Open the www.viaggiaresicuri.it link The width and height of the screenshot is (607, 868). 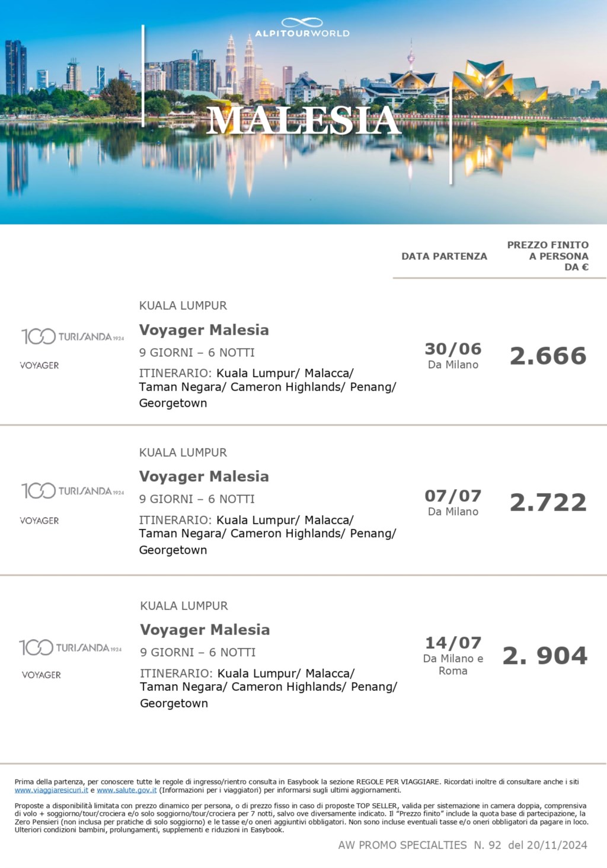pos(52,790)
